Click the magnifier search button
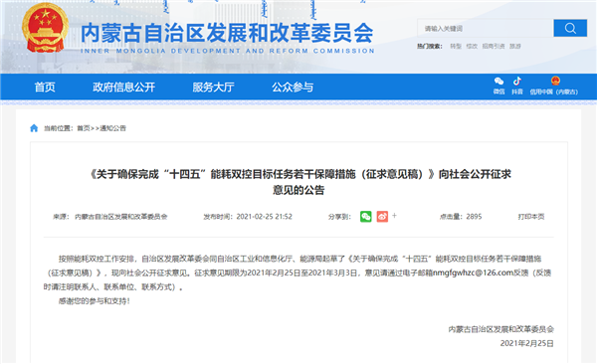 point(570,28)
